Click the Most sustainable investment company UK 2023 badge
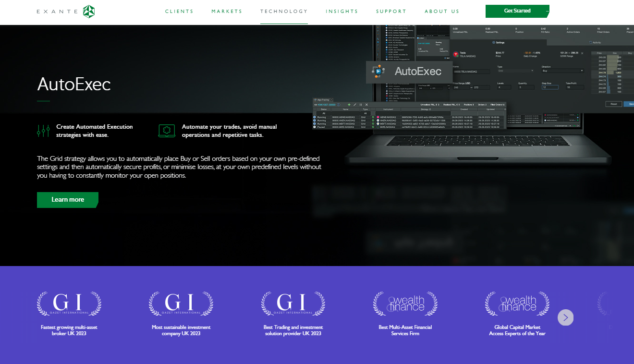Image resolution: width=634 pixels, height=364 pixels. click(181, 303)
